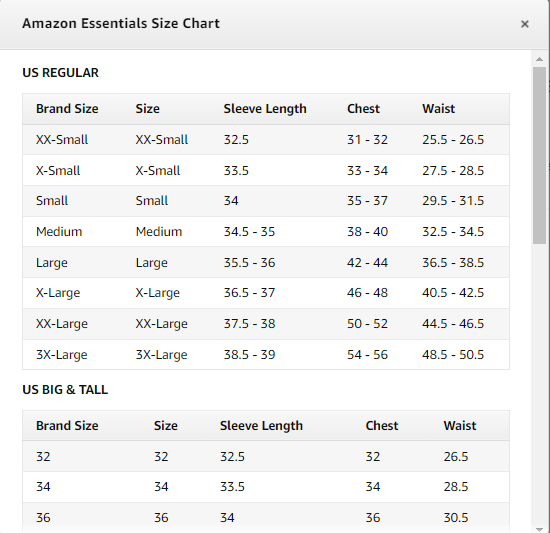Select the Brand Size header in US Regular
The image size is (550, 533).
(x=67, y=109)
